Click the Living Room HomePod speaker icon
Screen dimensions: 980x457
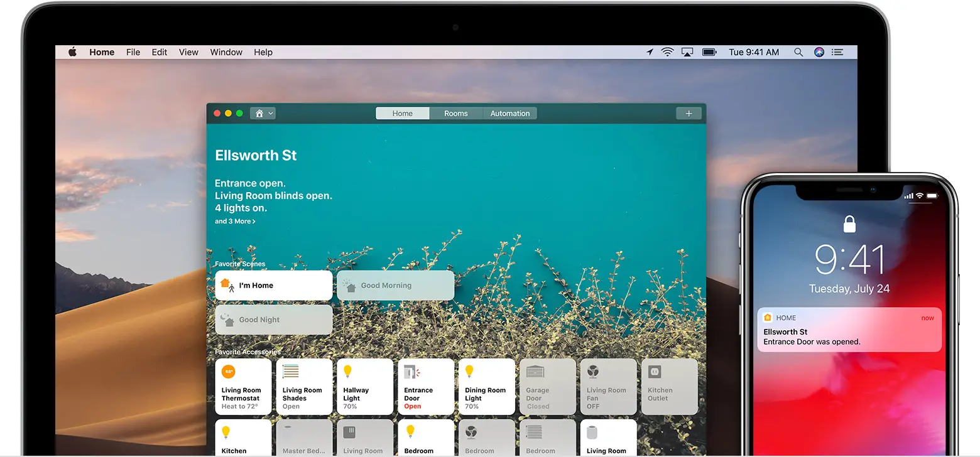pos(593,432)
